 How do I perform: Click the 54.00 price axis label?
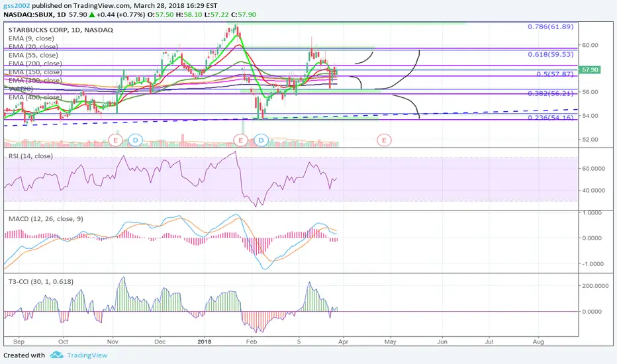591,116
